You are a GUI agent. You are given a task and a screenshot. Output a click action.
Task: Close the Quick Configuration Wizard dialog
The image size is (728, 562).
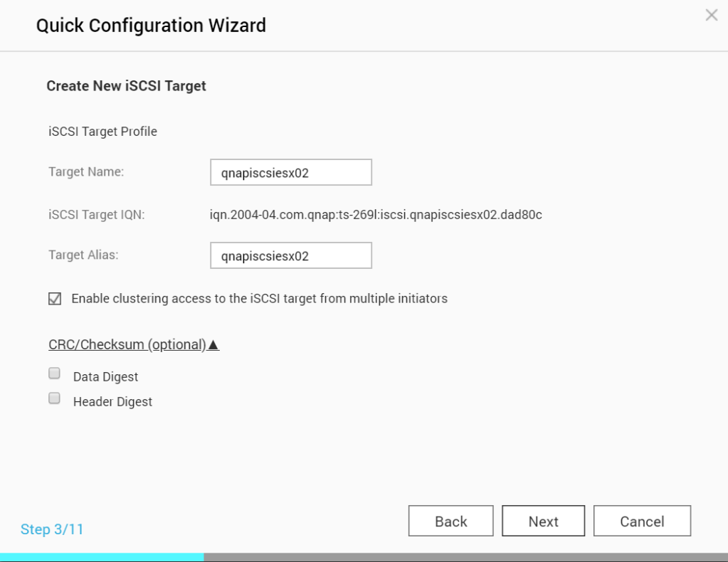[x=711, y=15]
